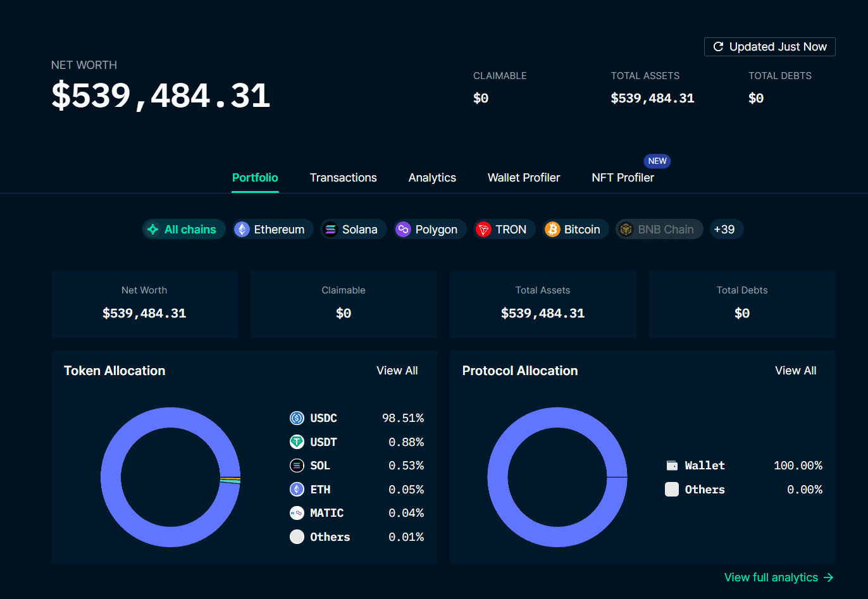Screen dimensions: 868x599
Task: Click the MATIC token icon
Action: coord(297,513)
